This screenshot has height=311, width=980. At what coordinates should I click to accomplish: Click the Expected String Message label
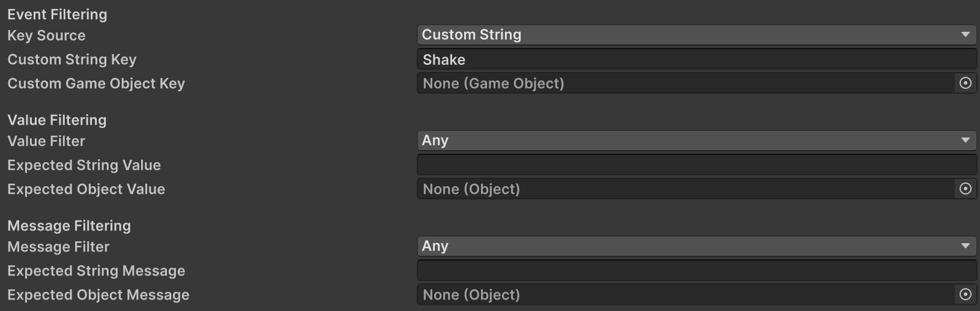pyautogui.click(x=96, y=271)
